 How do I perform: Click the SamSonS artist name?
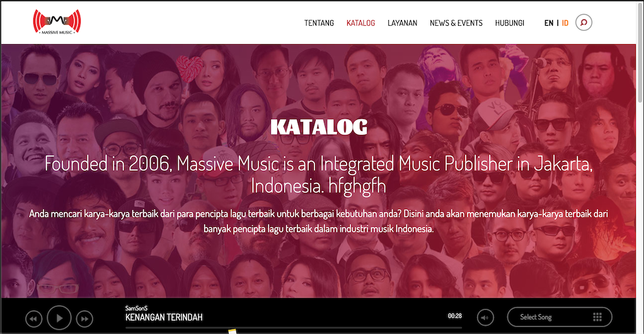pos(136,308)
